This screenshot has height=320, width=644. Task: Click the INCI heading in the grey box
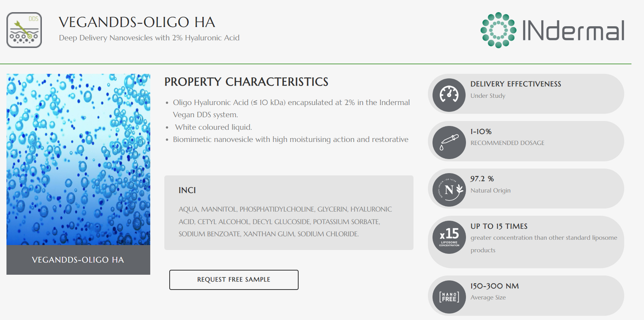(x=187, y=190)
